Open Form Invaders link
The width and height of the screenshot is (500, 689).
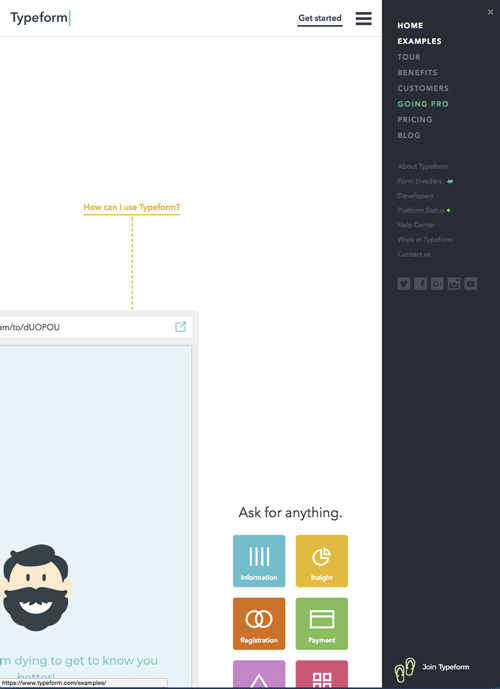(420, 181)
